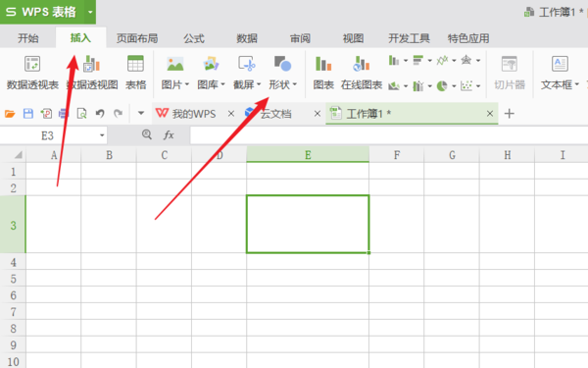Insert a Pivot Chart (数据透视图)

click(x=92, y=74)
